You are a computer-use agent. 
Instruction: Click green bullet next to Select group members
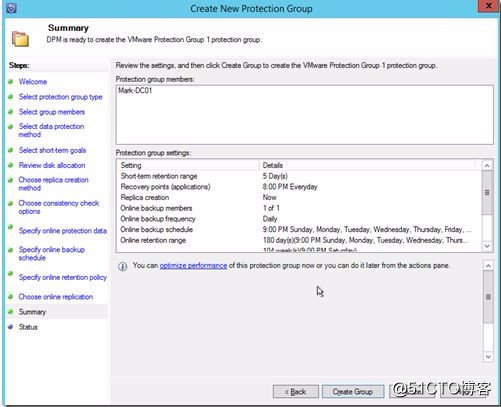coord(11,112)
